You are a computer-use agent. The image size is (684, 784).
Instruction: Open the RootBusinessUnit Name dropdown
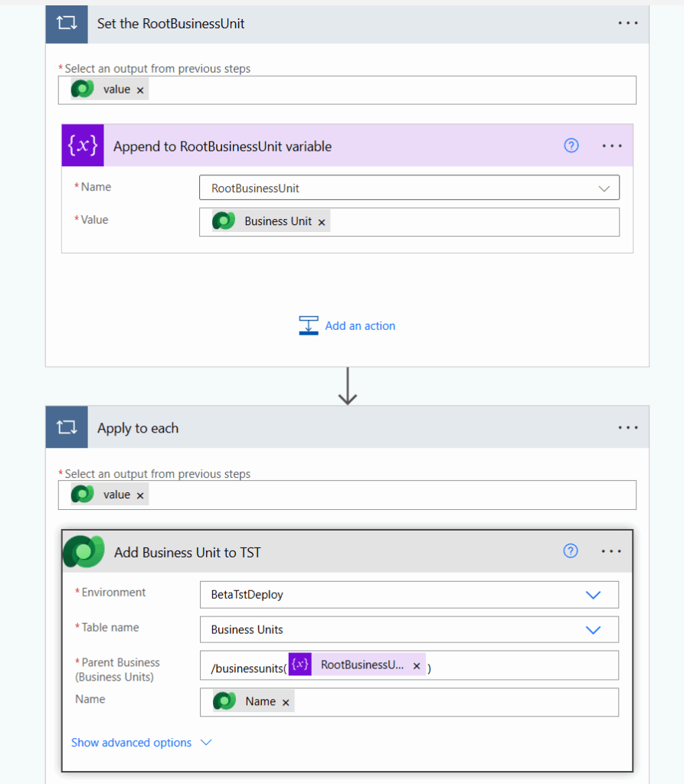coord(604,188)
